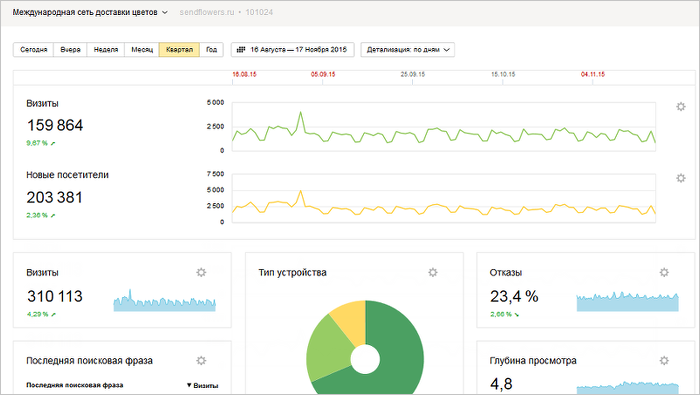Expand the Детализация: по дням dropdown
Image resolution: width=700 pixels, height=396 pixels.
click(408, 50)
